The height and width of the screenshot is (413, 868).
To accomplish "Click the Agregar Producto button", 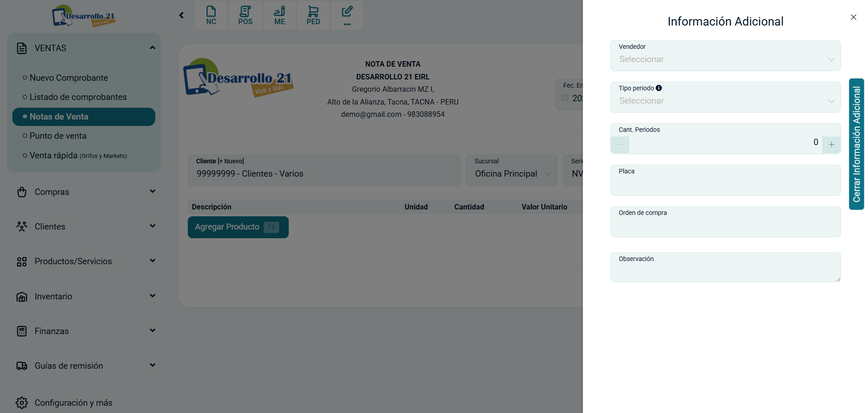I will [x=238, y=227].
